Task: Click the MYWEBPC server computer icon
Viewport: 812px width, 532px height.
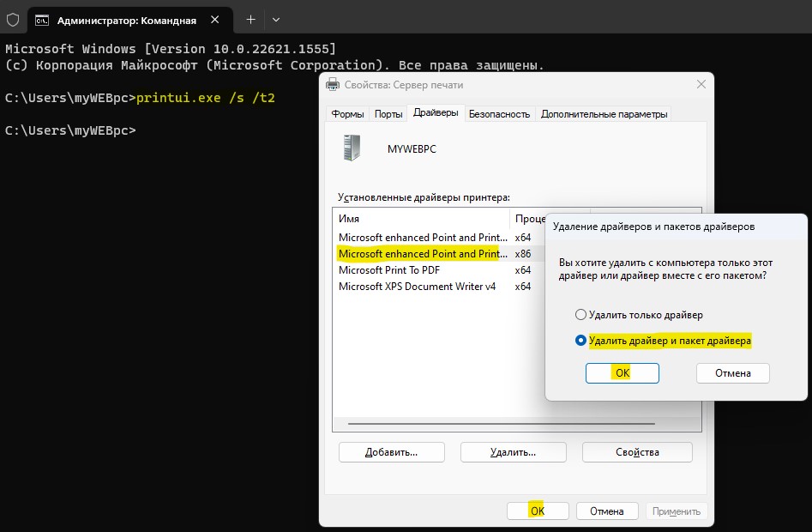Action: click(352, 148)
